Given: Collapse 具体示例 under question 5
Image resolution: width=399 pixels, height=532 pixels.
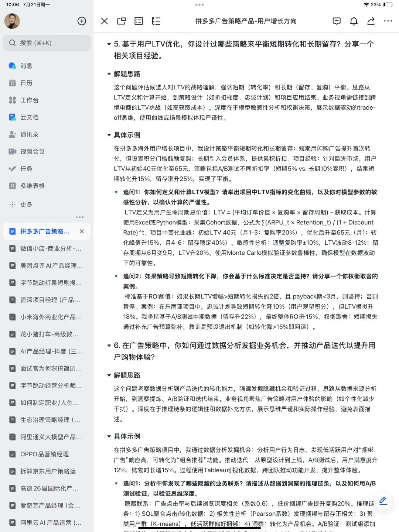Looking at the screenshot, I should click(x=109, y=135).
